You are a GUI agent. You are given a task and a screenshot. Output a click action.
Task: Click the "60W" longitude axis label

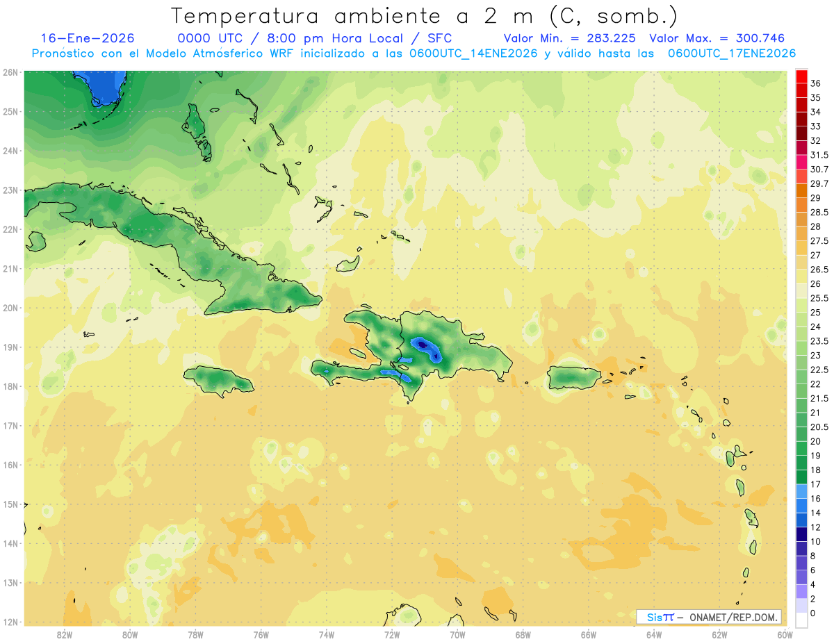coord(785,635)
